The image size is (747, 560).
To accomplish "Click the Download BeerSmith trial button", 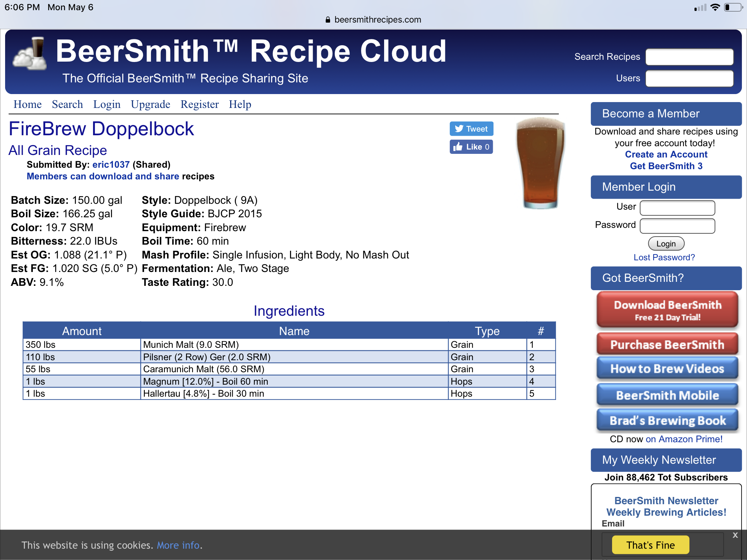I will coord(667,310).
